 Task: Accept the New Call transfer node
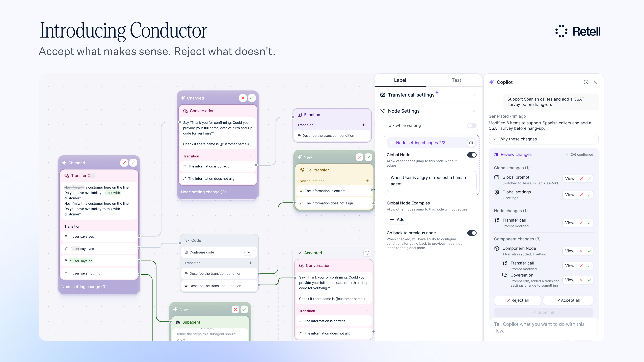click(368, 157)
